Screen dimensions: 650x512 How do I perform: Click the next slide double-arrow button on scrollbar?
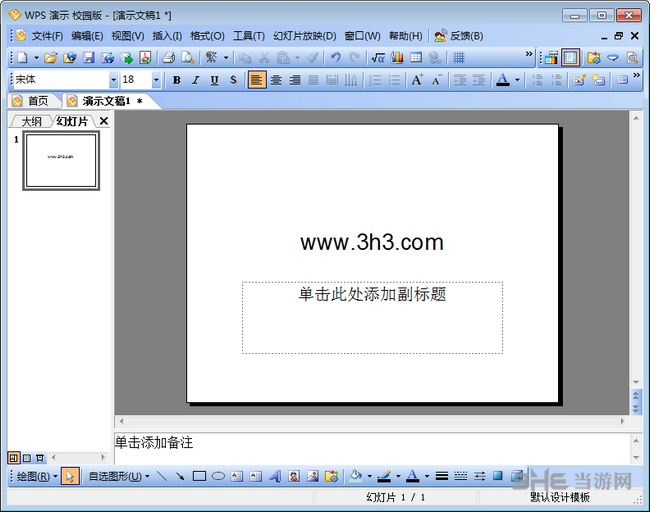636,409
